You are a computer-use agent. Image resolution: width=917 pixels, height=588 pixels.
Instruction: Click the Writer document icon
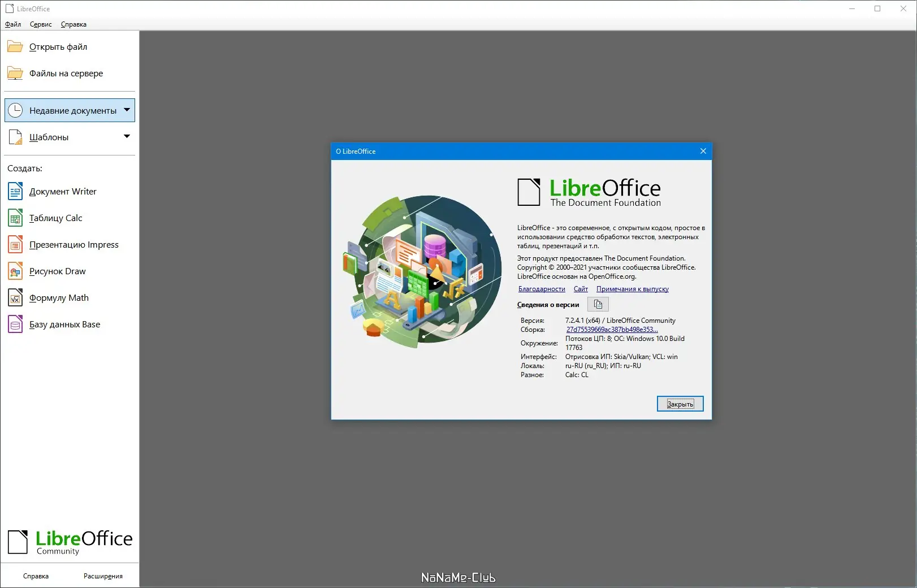click(x=15, y=191)
